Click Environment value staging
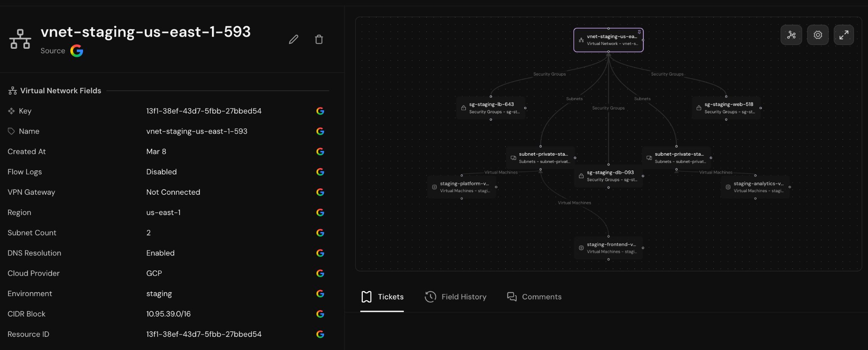Viewport: 868px width, 350px height. tap(159, 294)
